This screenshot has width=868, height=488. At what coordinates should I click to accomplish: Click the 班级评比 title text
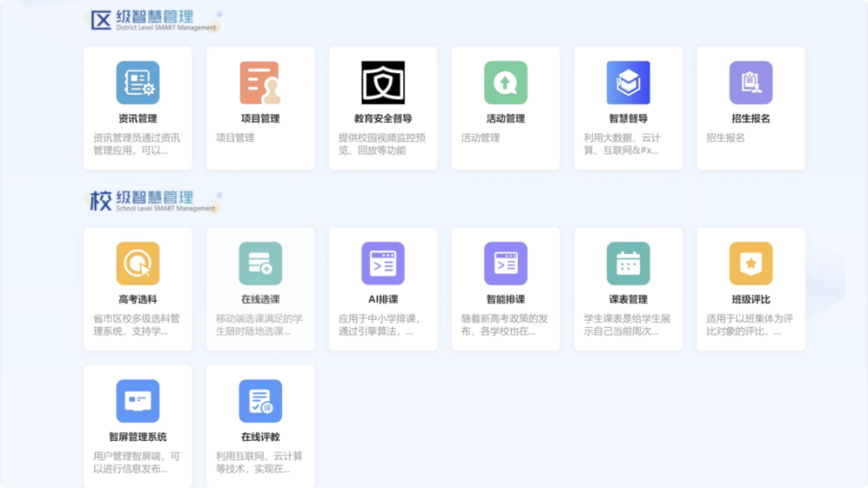(750, 299)
